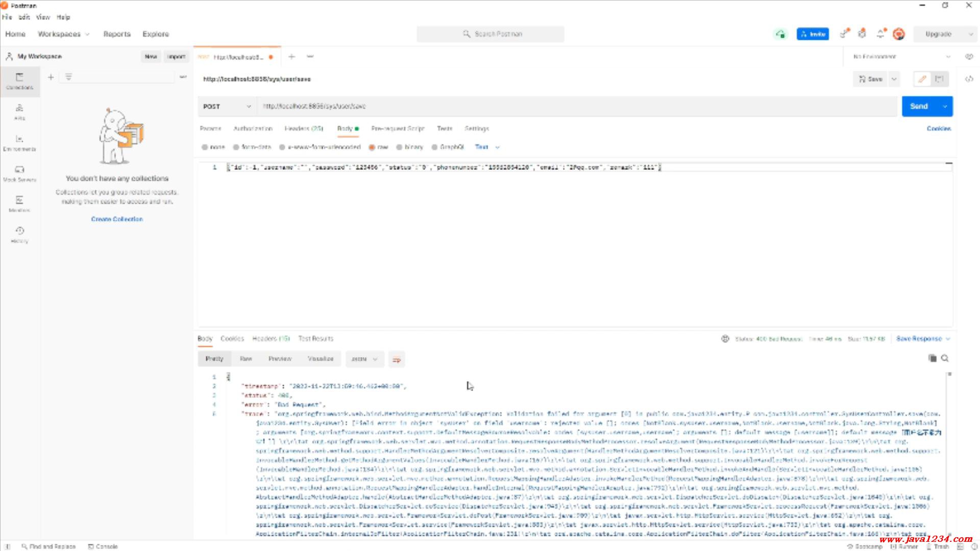Open Environments in the sidebar
Viewport: 980px width, 551px height.
pyautogui.click(x=19, y=143)
